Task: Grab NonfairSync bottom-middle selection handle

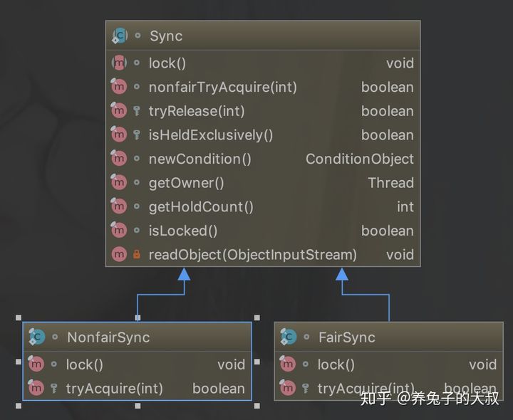Action: (x=138, y=406)
